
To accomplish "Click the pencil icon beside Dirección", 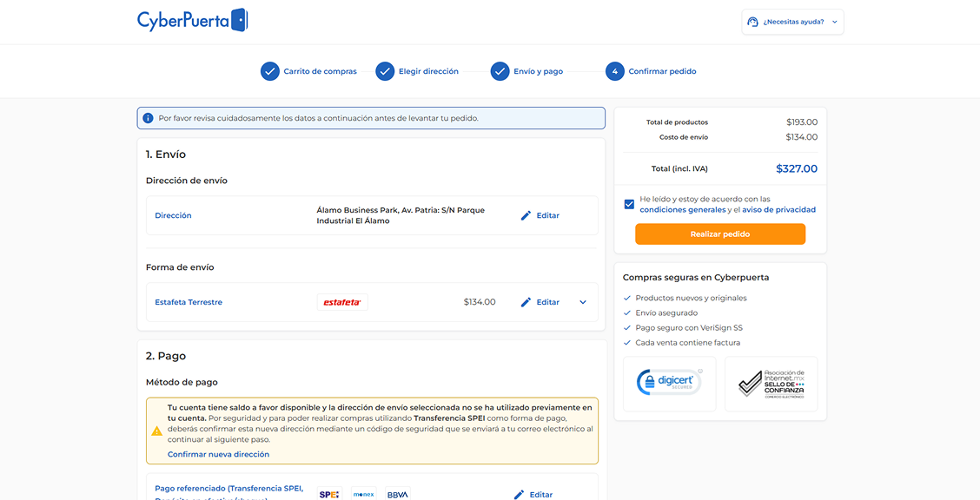I will [525, 214].
